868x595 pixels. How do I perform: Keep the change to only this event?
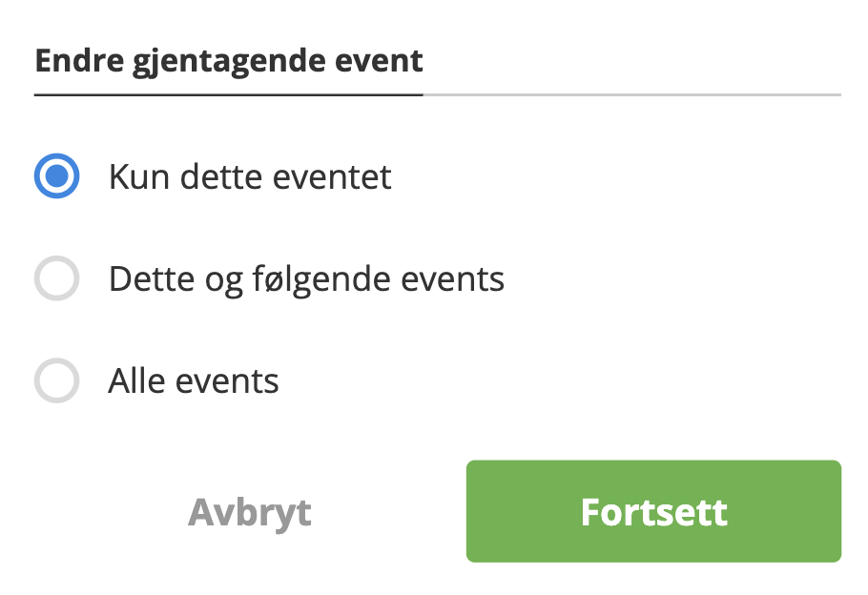[x=56, y=177]
